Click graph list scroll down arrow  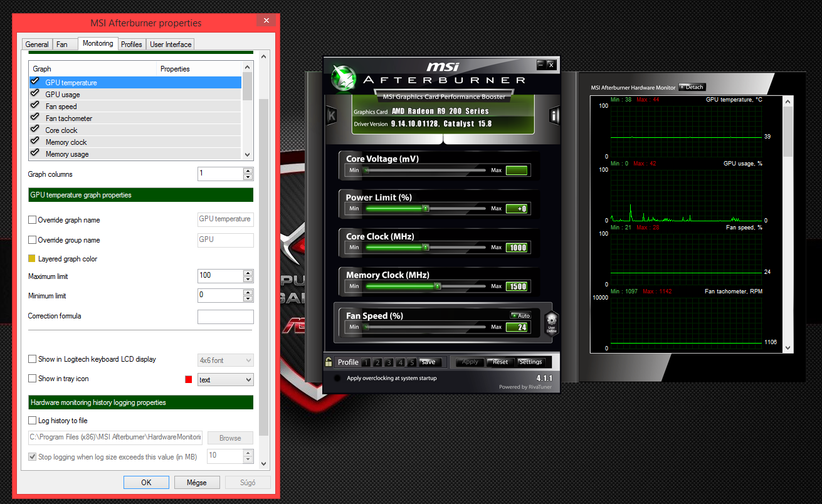pyautogui.click(x=247, y=154)
